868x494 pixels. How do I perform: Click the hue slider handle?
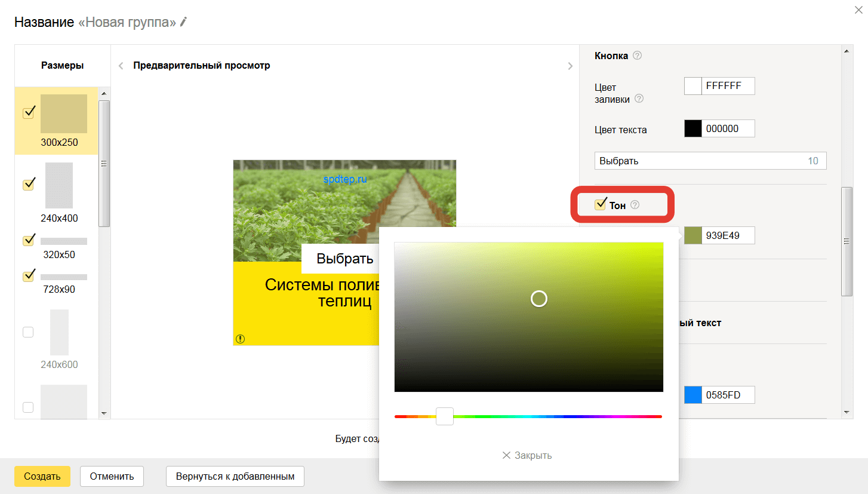(444, 416)
